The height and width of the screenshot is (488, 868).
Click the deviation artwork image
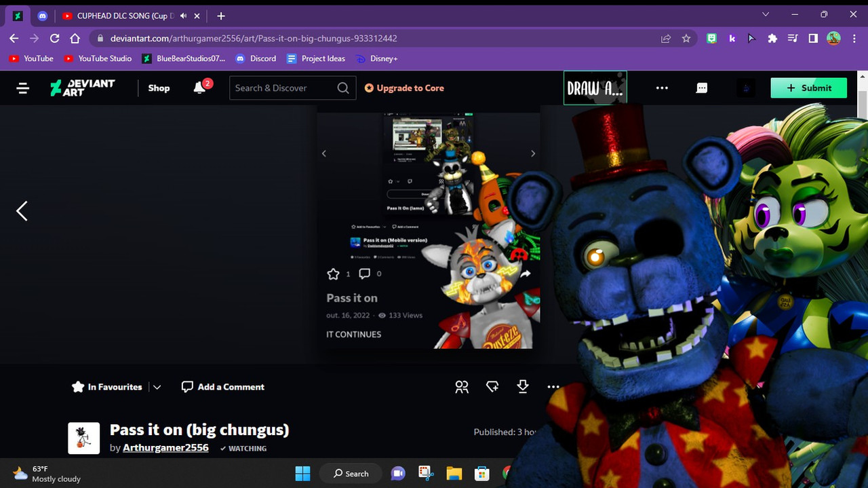point(429,227)
